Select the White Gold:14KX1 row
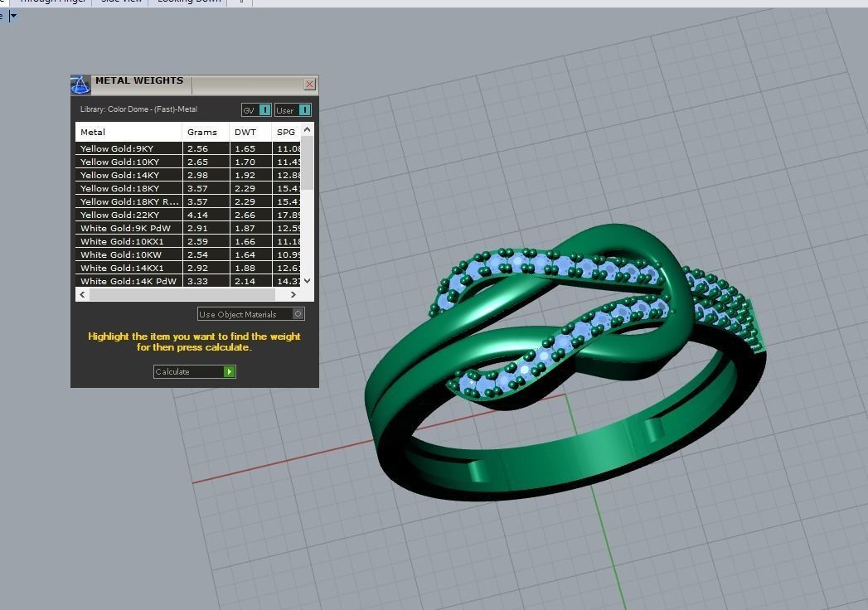Image resolution: width=868 pixels, height=610 pixels. click(x=187, y=268)
